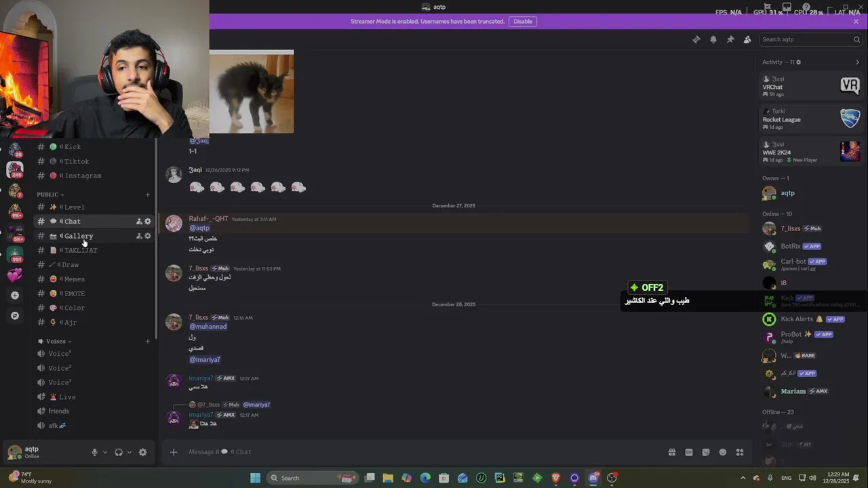Open aqtp user profile panel
The image size is (868, 488).
tap(45, 452)
